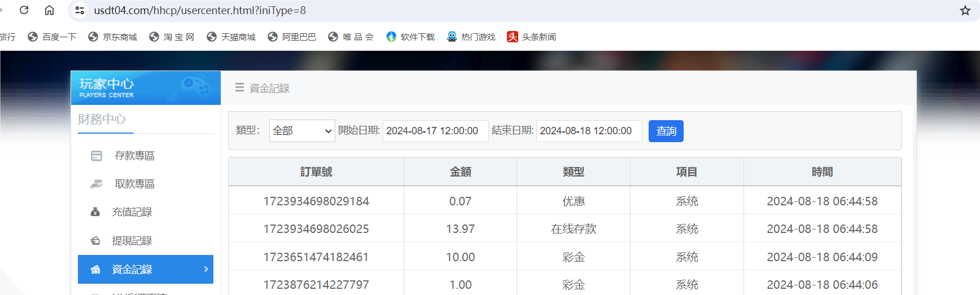Open 資金記錄 in the sidebar menu
980x295 pixels.
pyautogui.click(x=132, y=270)
